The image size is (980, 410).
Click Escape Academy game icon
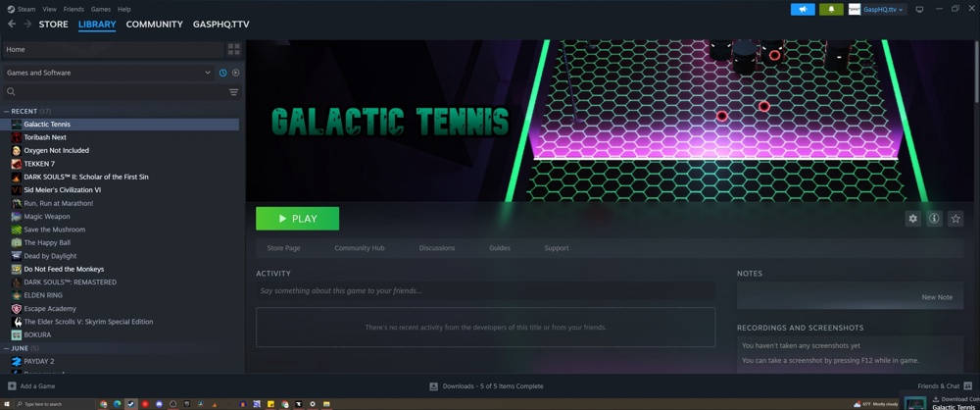pyautogui.click(x=17, y=309)
